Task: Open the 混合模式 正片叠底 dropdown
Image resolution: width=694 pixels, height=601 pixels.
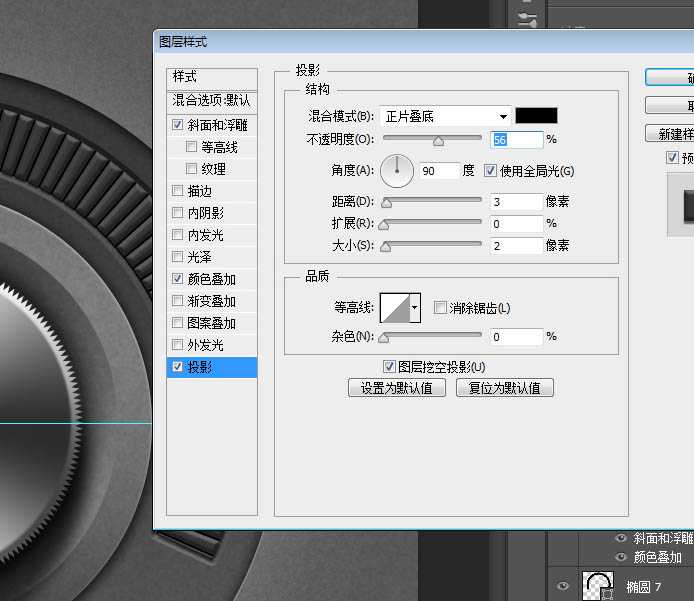Action: pos(445,116)
